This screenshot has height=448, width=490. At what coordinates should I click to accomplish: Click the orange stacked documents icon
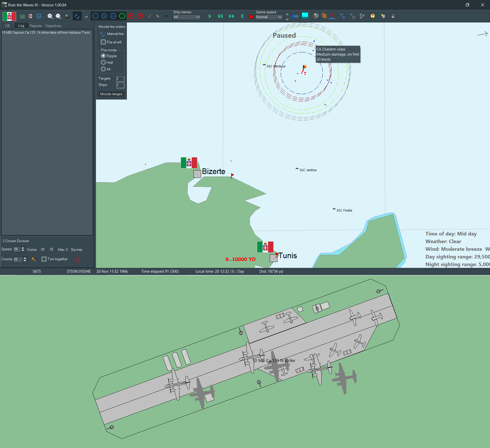(324, 16)
